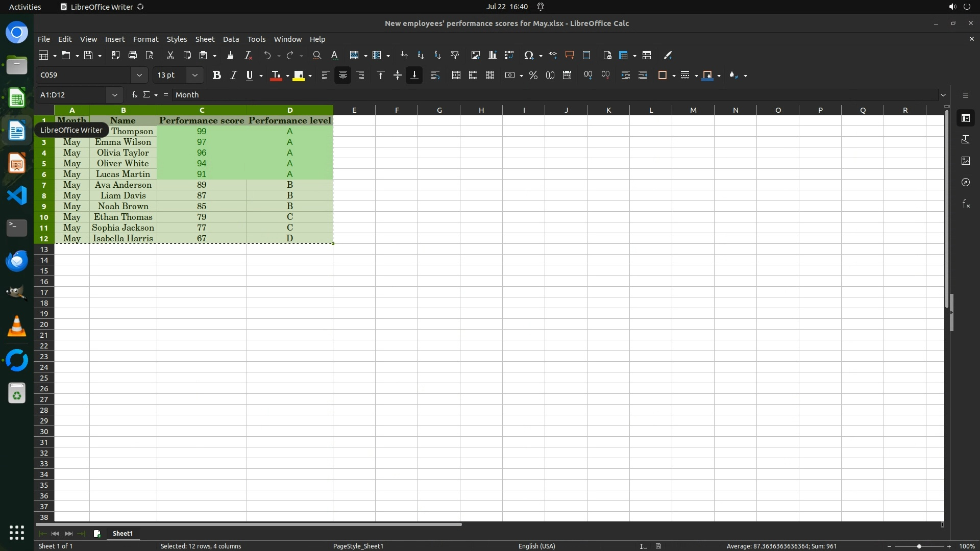Click column header E
Screen dimensions: 980x551
pyautogui.click(x=354, y=110)
